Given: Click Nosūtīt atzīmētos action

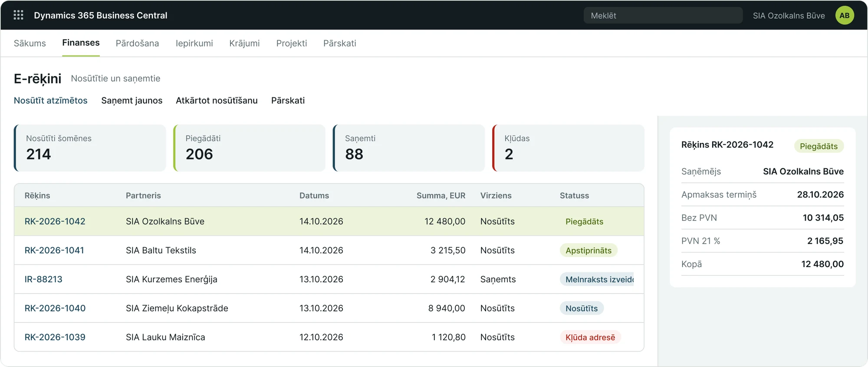Looking at the screenshot, I should point(50,100).
